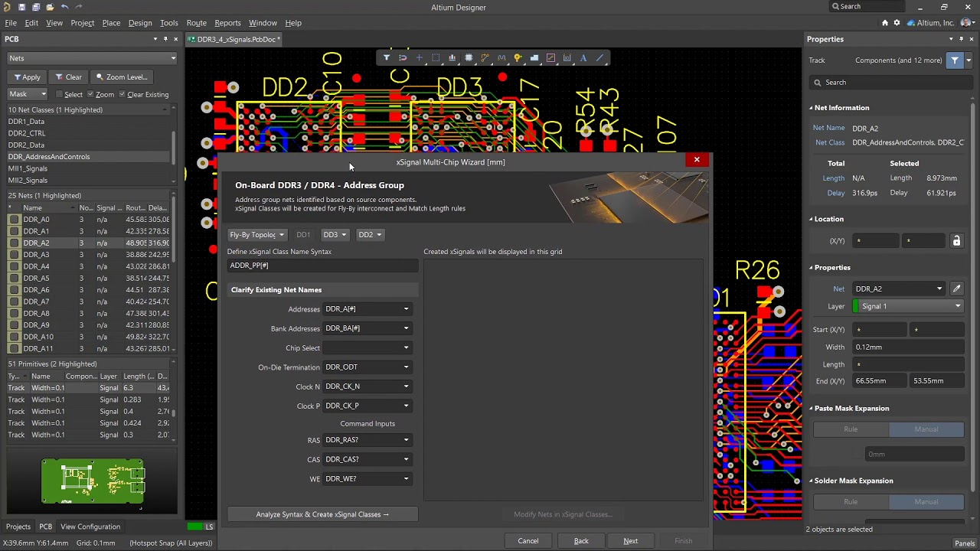The width and height of the screenshot is (980, 551).
Task: Click the color swatch of DDR_A2 row
Action: pyautogui.click(x=14, y=243)
